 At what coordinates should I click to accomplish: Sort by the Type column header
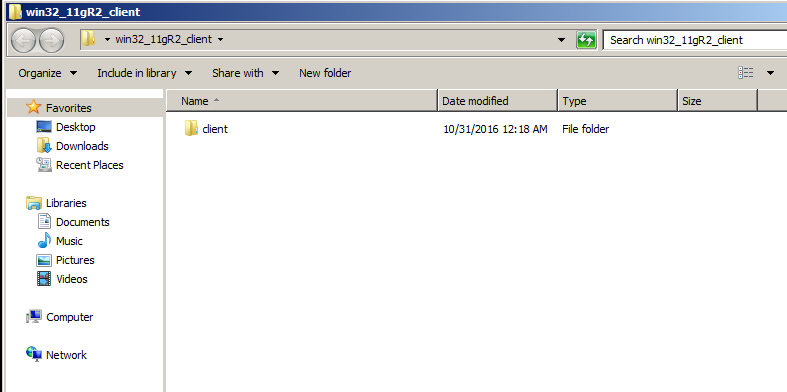pyautogui.click(x=617, y=101)
